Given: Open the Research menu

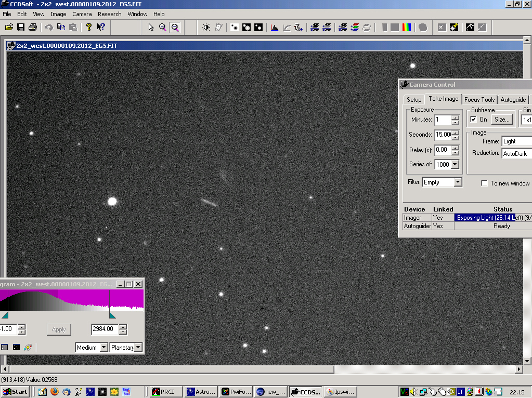Looking at the screenshot, I should click(x=109, y=14).
